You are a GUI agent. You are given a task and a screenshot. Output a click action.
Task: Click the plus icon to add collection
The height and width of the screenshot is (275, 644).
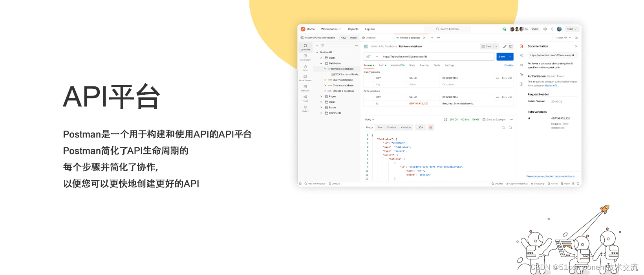pos(317,46)
